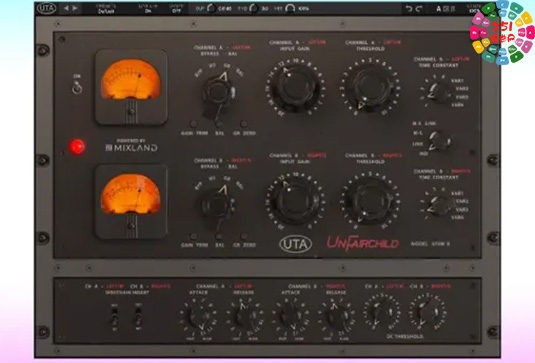Click the middle small knob in the top bar
This screenshot has height=363, width=535.
click(x=253, y=8)
